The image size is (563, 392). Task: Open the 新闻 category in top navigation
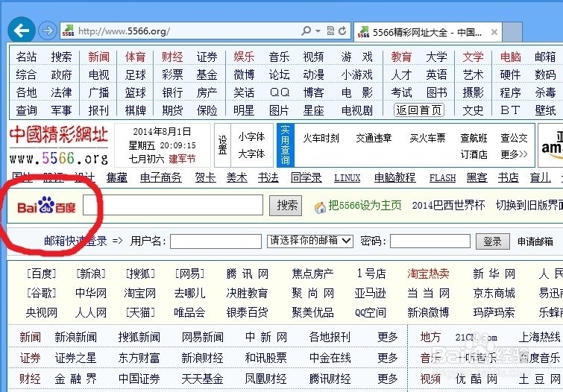(x=98, y=57)
